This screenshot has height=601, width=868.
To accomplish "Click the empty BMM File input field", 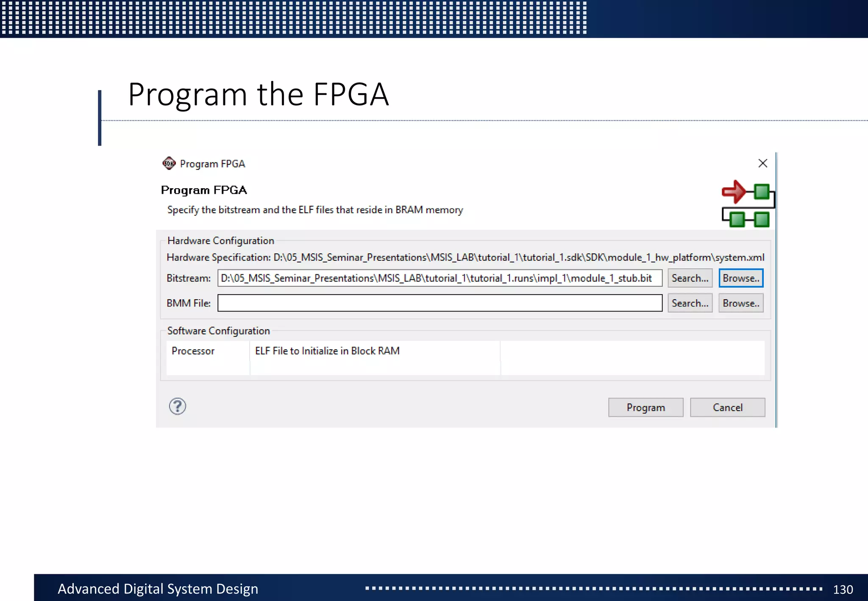I will (440, 303).
